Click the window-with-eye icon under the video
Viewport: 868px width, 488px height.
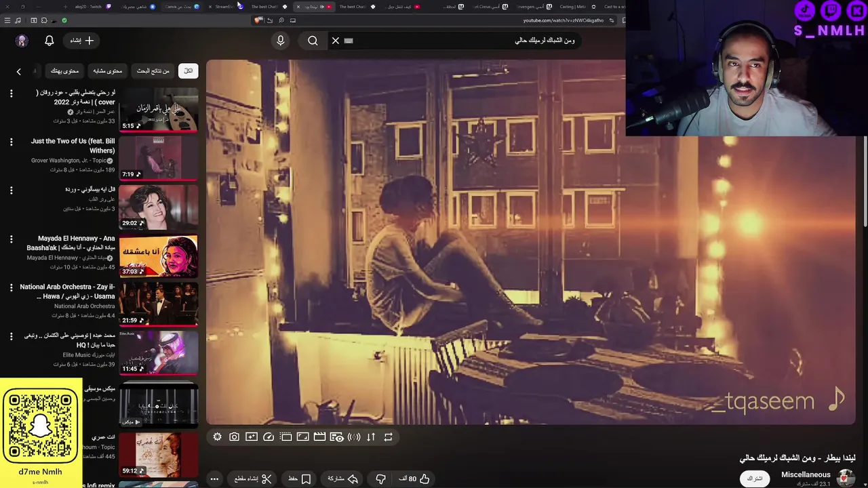tap(337, 437)
